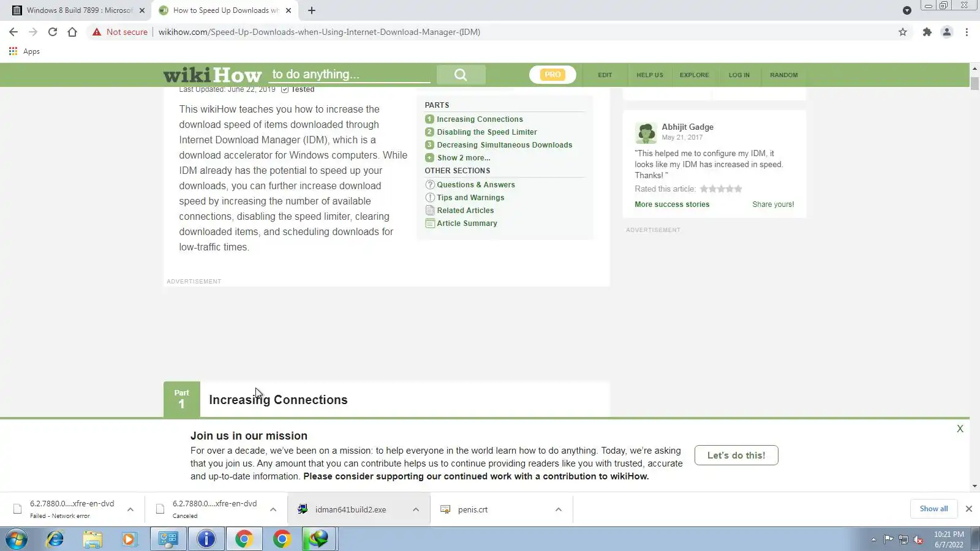Open the Action Center flag icon

click(889, 539)
